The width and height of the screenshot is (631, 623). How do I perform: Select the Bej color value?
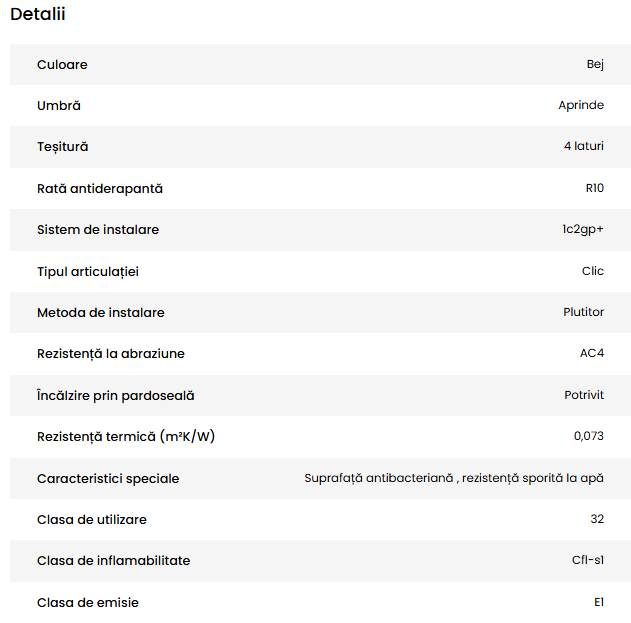click(x=595, y=65)
